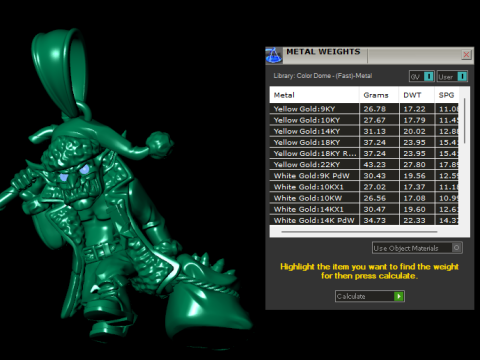This screenshot has width=480, height=360.
Task: Select the White Gold:10KW row
Action: click(364, 198)
